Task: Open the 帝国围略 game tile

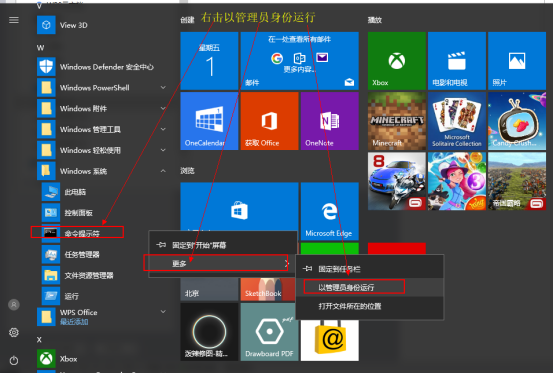Action: tap(517, 181)
